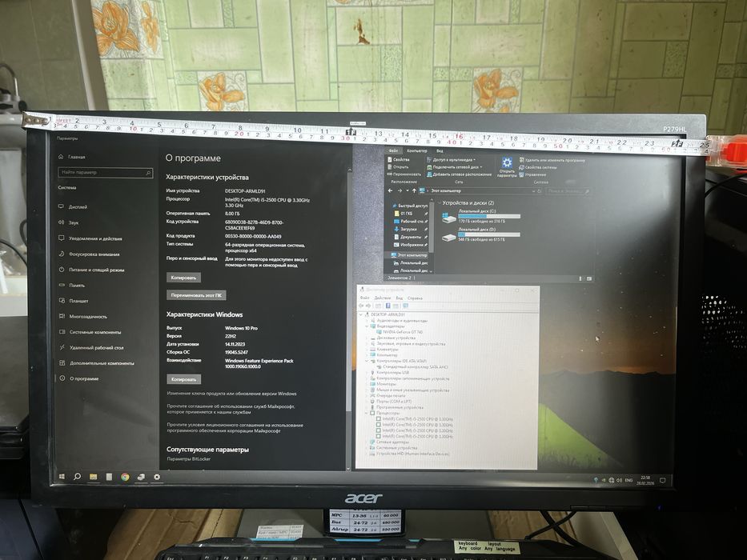
Task: Click Свойства системы in ribbon
Action: coord(537,168)
